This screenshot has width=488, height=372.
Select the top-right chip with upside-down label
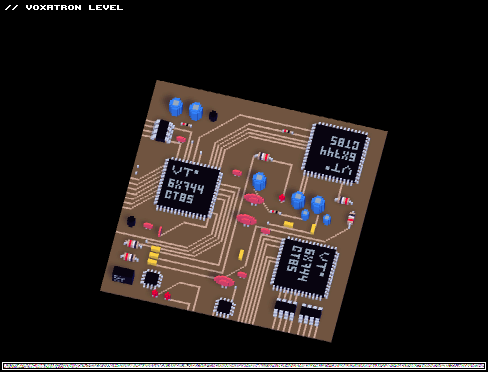(336, 154)
